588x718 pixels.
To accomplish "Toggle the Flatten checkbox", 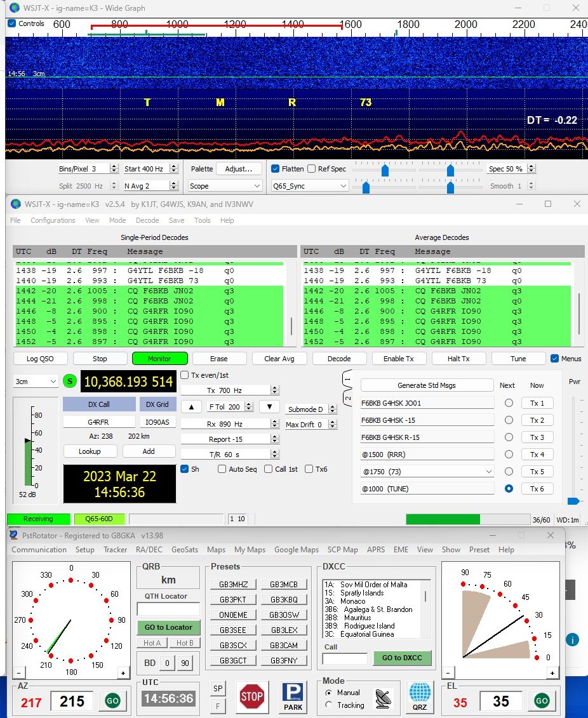I will click(x=275, y=169).
